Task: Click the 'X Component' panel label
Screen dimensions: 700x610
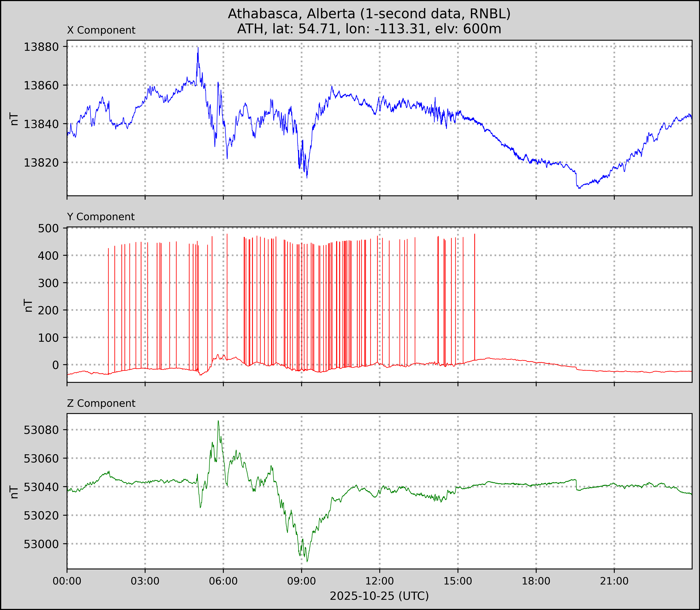Action: 101,30
